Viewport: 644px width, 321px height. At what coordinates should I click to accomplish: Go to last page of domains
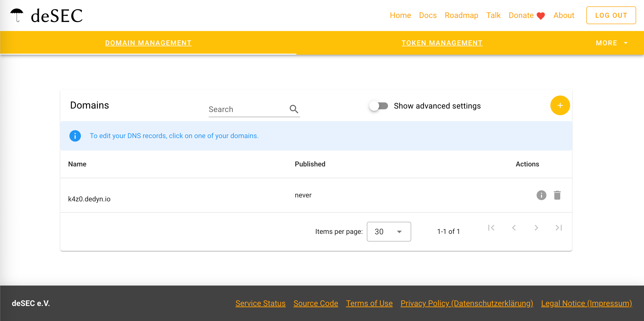pyautogui.click(x=559, y=228)
